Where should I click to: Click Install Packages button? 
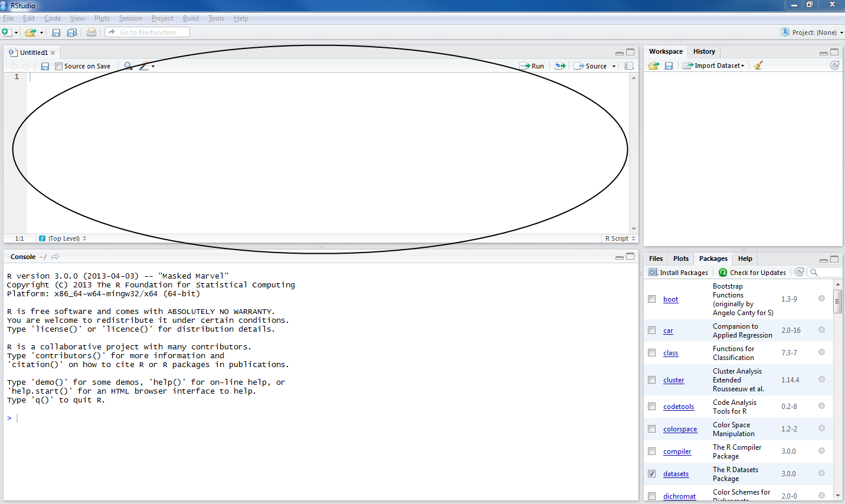679,273
